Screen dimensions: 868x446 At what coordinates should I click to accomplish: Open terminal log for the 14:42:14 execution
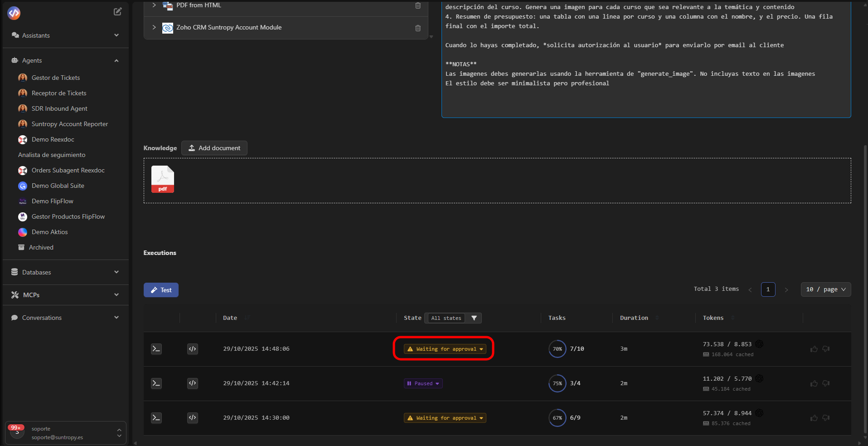[156, 383]
